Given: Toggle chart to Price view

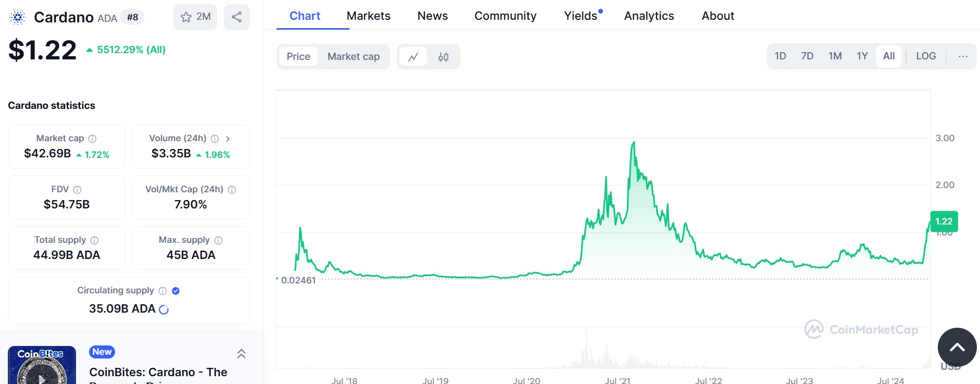Looking at the screenshot, I should (298, 56).
